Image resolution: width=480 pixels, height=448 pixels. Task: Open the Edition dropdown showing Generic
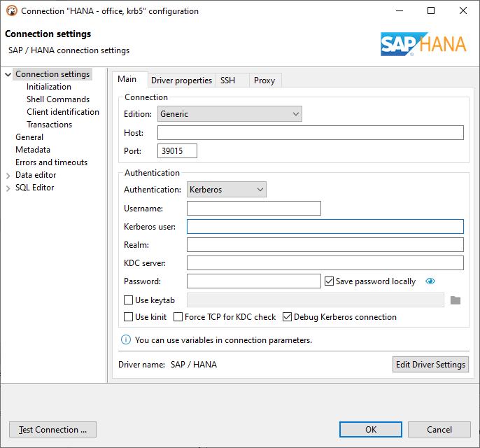click(x=230, y=114)
